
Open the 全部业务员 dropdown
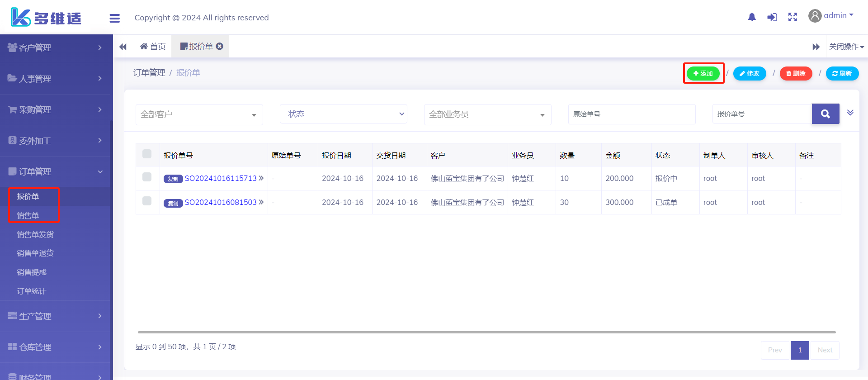[487, 114]
